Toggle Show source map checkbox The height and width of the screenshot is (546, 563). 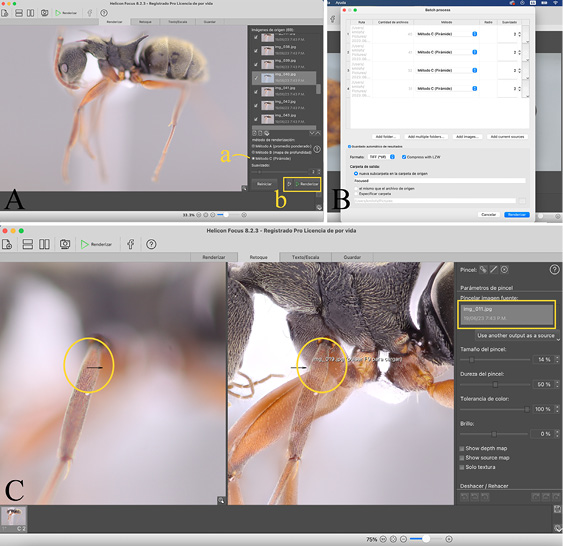pos(462,458)
